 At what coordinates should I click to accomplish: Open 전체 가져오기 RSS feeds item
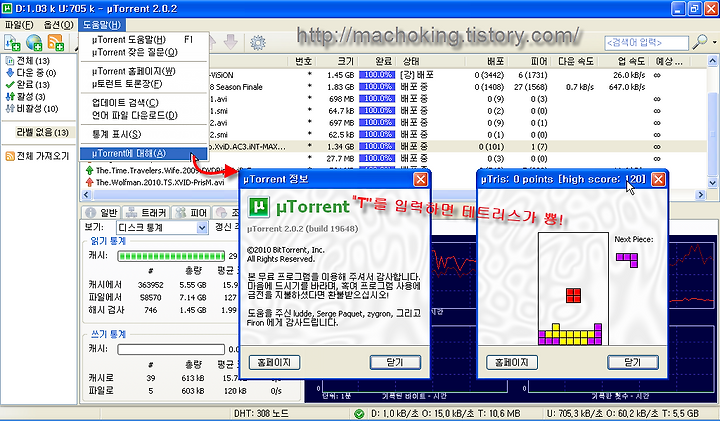point(37,156)
